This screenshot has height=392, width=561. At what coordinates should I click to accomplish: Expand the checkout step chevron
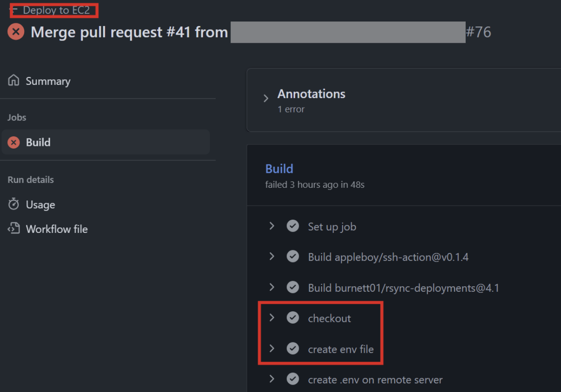click(272, 318)
